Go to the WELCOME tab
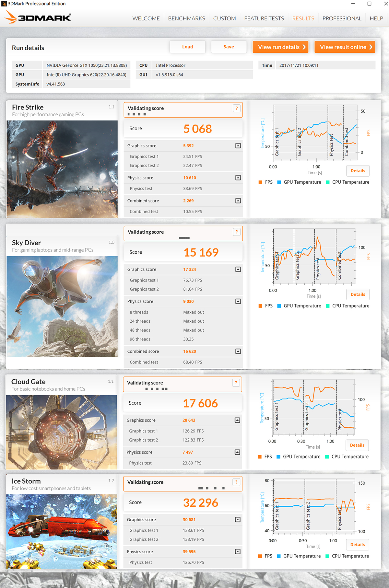389x588 pixels. (146, 18)
